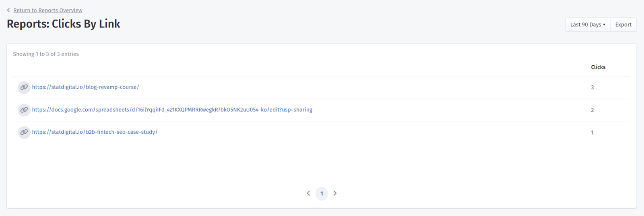644x216 pixels.
Task: Click the 'Showing 1 to 3 of 3 entries' text
Action: 46,54
